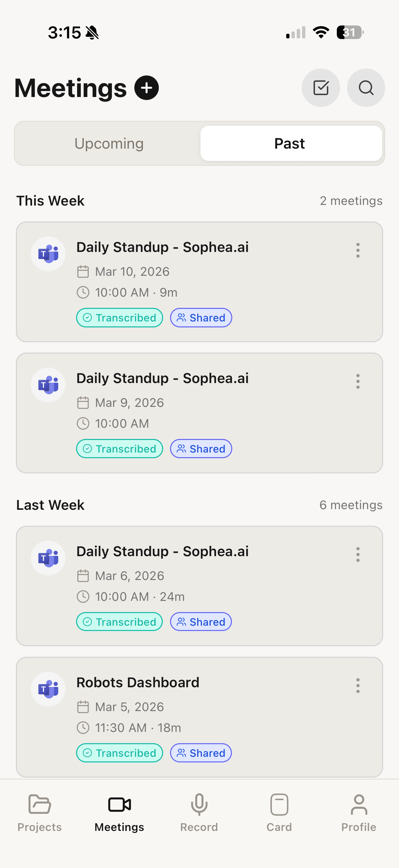399x868 pixels.
Task: Tap Shared badge on Mar 9 meeting
Action: point(201,449)
